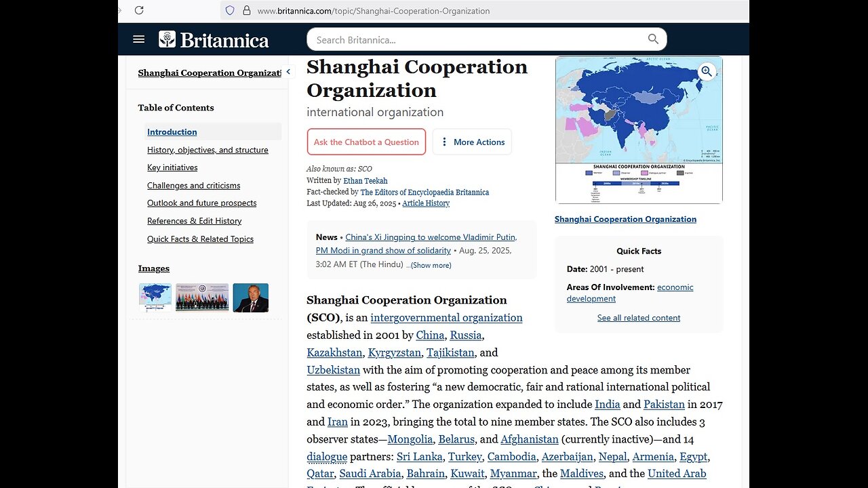Click sidebar Shanghai Cooperation Organization title

210,73
